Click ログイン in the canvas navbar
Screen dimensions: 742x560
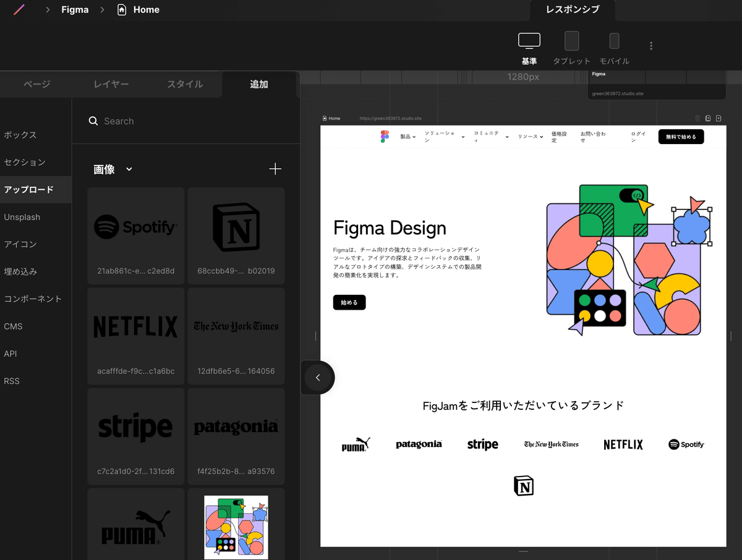coord(638,137)
